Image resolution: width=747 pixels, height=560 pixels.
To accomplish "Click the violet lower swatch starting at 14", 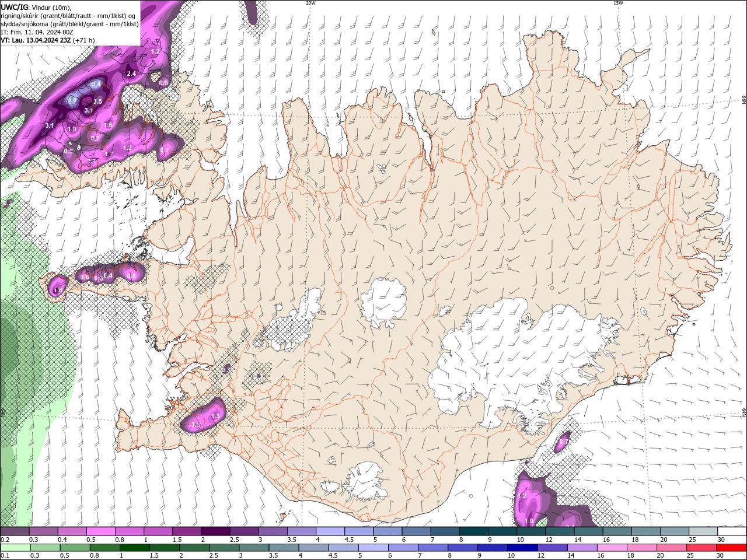I will (x=581, y=548).
